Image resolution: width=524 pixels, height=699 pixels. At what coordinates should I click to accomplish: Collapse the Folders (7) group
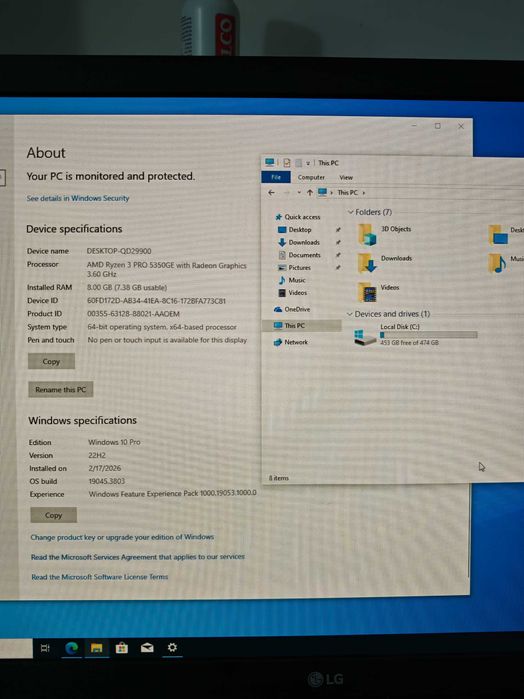[x=351, y=212]
